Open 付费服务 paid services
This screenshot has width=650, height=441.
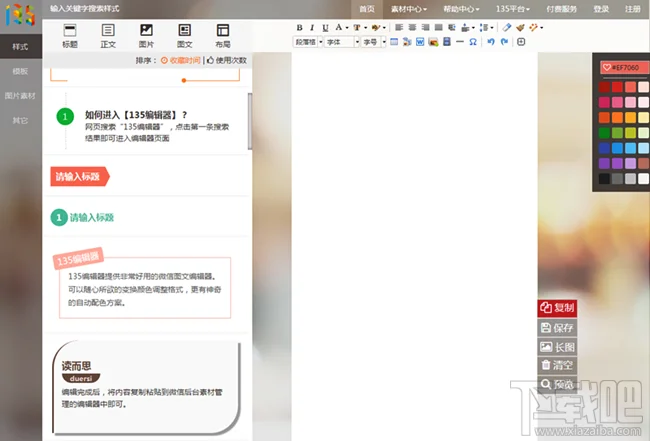561,9
